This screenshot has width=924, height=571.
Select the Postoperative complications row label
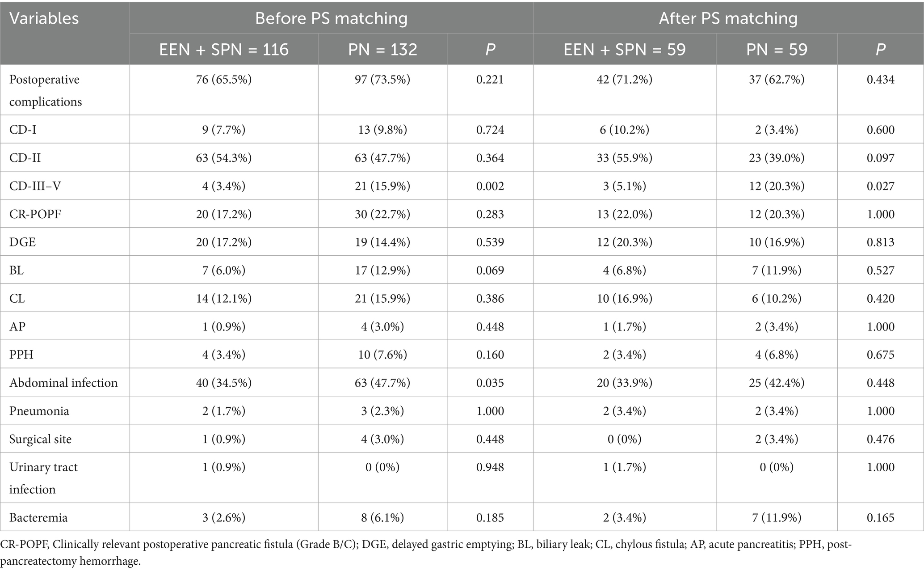click(x=45, y=90)
